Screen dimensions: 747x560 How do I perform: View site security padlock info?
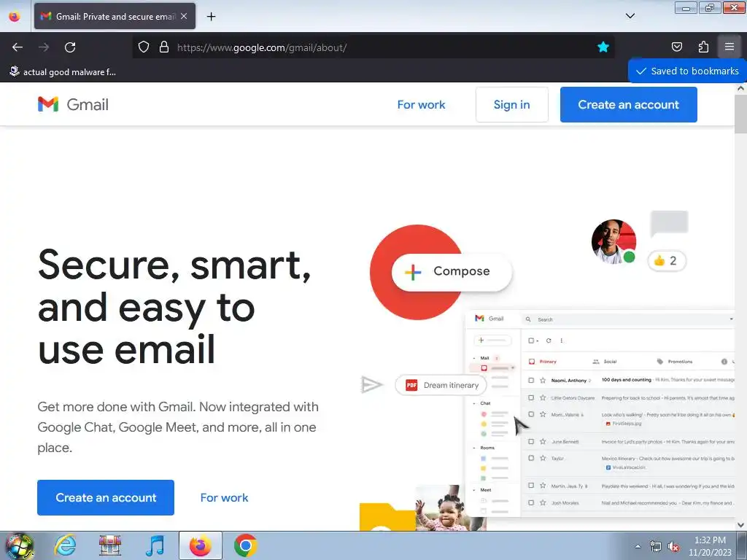tap(164, 47)
